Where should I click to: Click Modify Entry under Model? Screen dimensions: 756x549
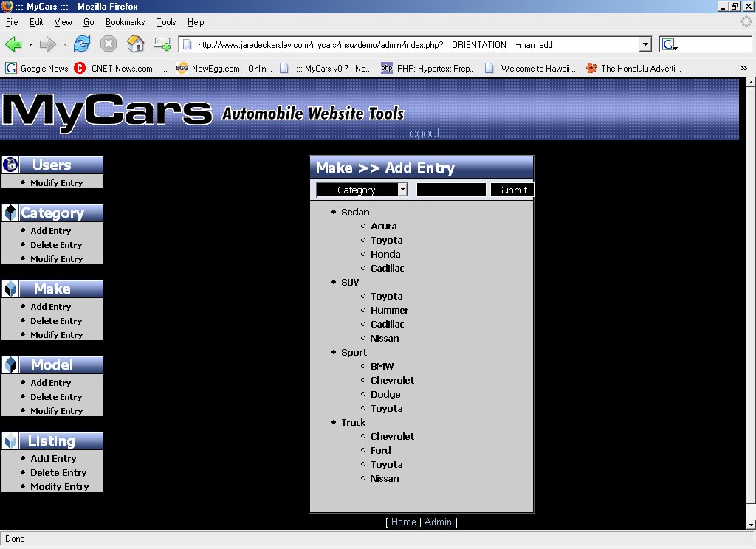[56, 411]
